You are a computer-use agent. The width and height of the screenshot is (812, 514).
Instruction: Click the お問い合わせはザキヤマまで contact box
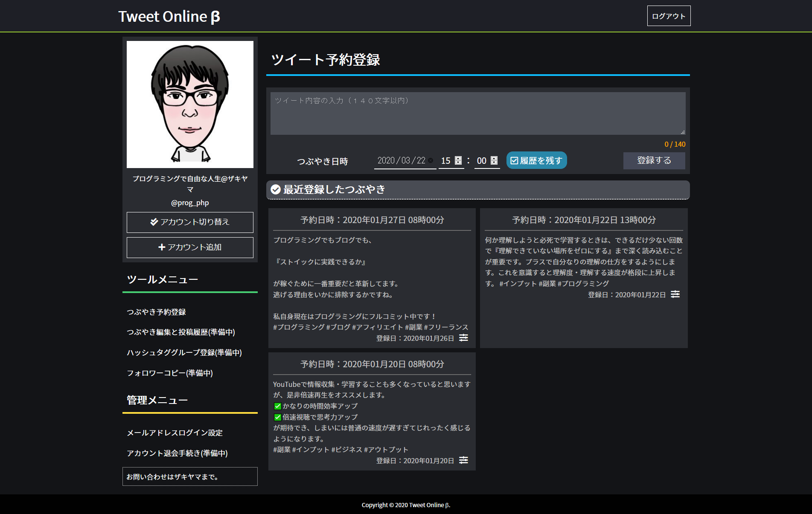point(190,476)
